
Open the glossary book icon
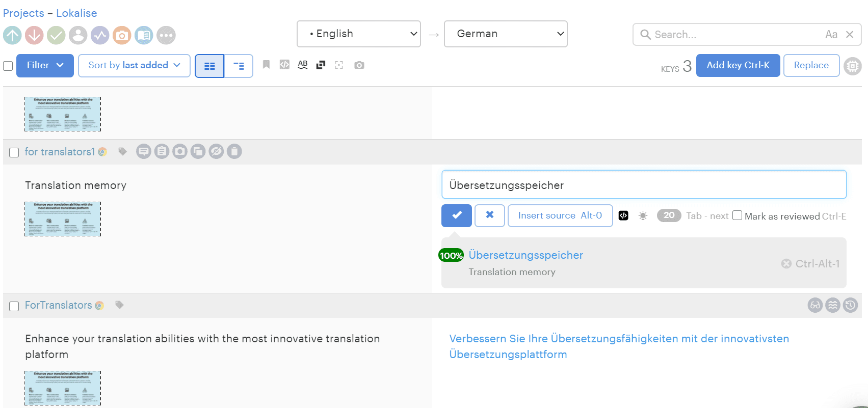(x=144, y=35)
